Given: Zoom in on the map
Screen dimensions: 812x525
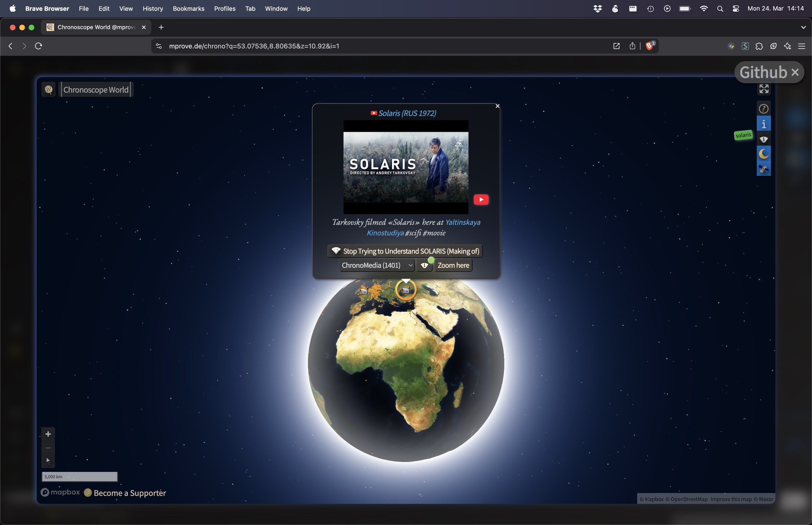Looking at the screenshot, I should pyautogui.click(x=48, y=434).
